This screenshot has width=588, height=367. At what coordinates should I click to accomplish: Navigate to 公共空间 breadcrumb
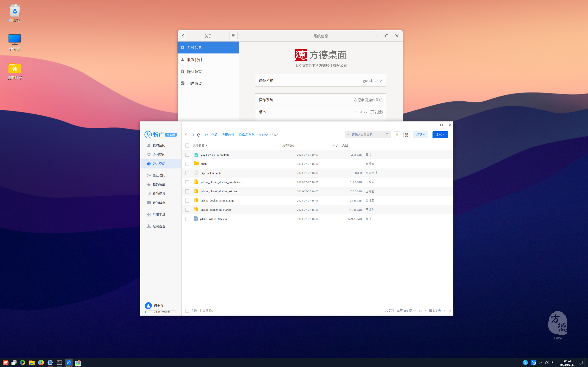211,135
